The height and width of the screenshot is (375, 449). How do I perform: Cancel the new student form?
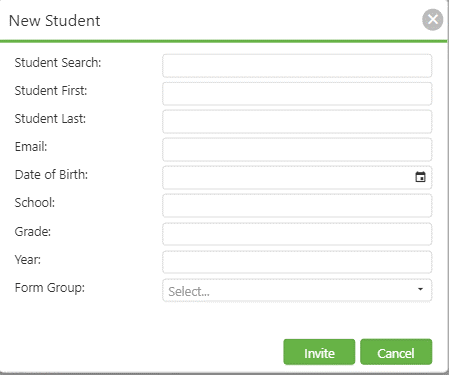[396, 352]
